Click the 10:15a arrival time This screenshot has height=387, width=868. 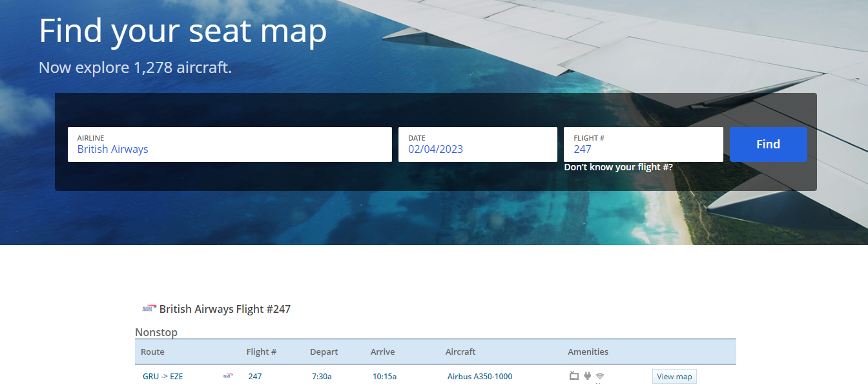point(384,377)
